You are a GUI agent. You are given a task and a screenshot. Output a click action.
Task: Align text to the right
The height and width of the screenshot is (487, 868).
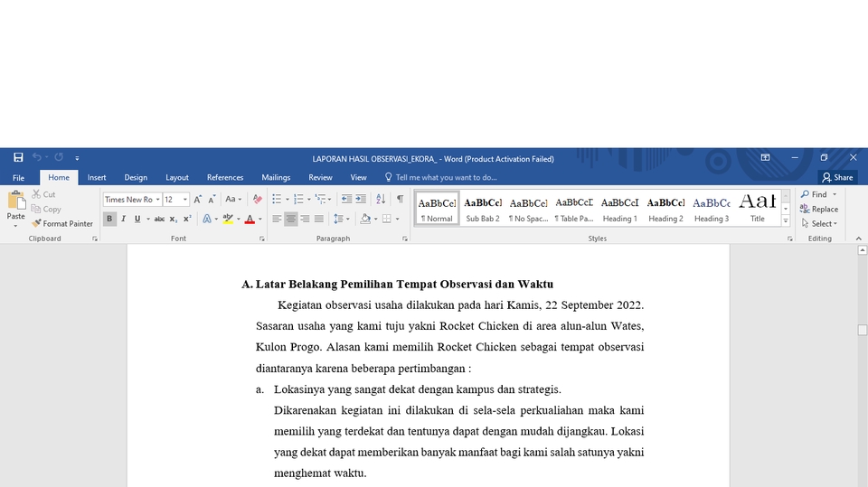pyautogui.click(x=305, y=220)
